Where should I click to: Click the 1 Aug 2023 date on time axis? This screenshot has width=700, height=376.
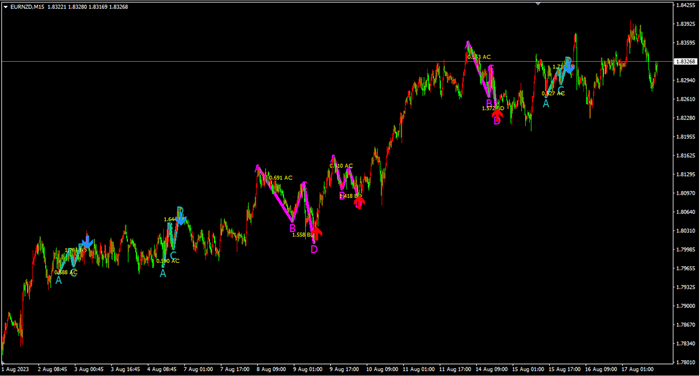[x=15, y=369]
